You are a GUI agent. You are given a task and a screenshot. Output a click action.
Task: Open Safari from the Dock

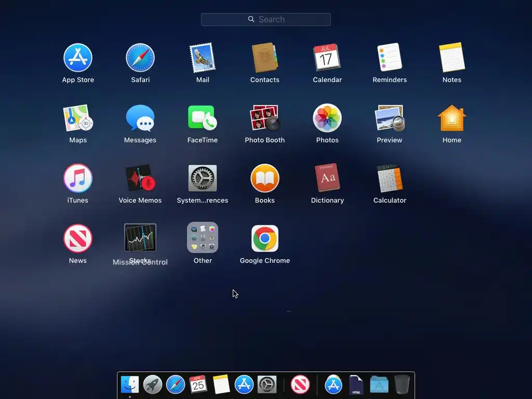[x=176, y=384]
